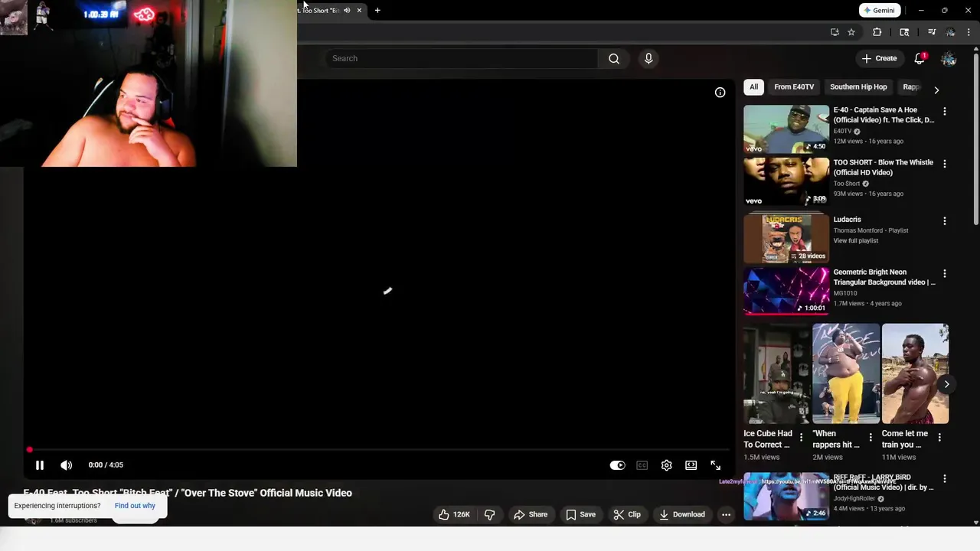This screenshot has height=551, width=980.
Task: Enter full screen mode
Action: (x=715, y=465)
